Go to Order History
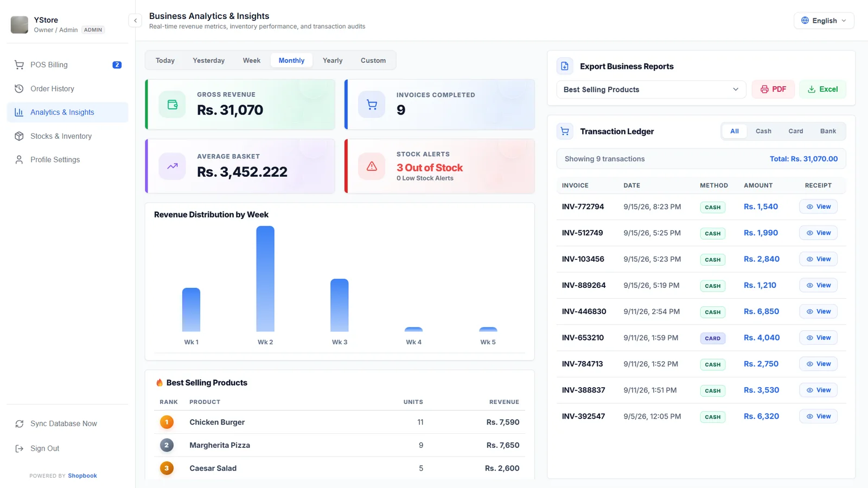This screenshot has height=488, width=868. click(67, 88)
